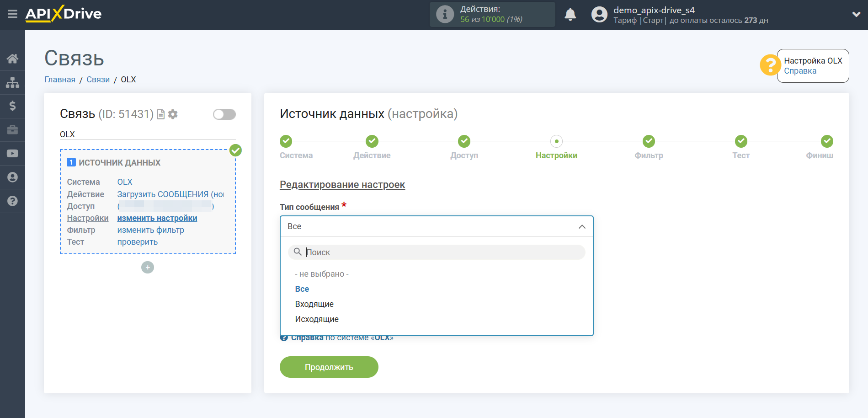
Task: Open help question icon in sidebar
Action: coord(12,201)
